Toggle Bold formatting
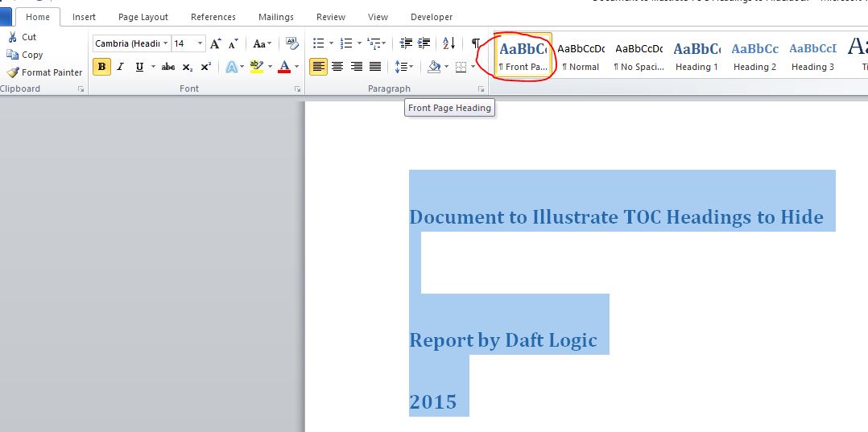This screenshot has height=432, width=868. tap(101, 67)
